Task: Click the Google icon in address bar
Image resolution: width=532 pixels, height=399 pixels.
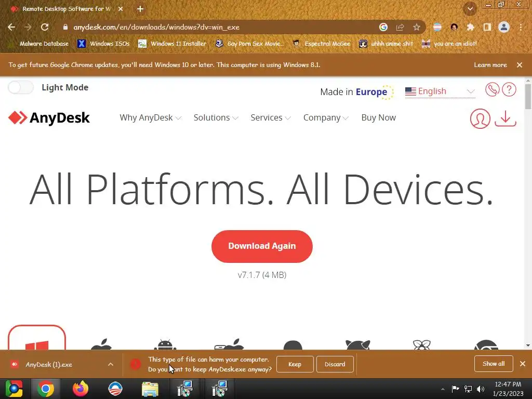Action: click(x=383, y=27)
